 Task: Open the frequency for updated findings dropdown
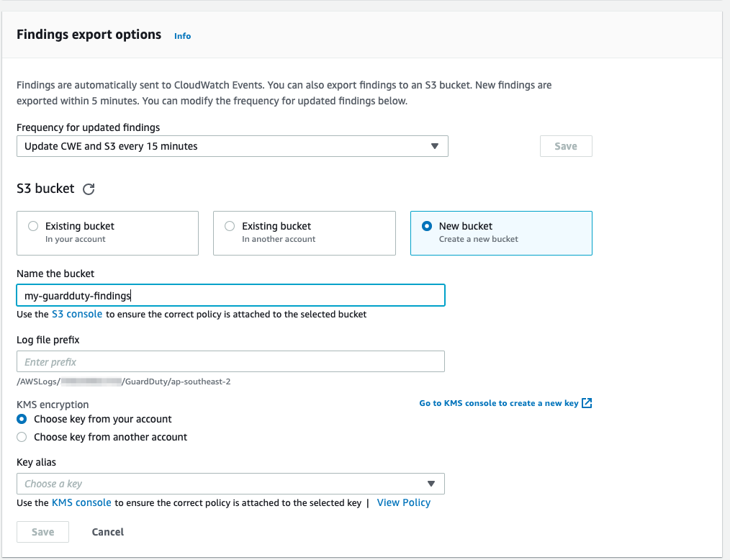coord(233,146)
